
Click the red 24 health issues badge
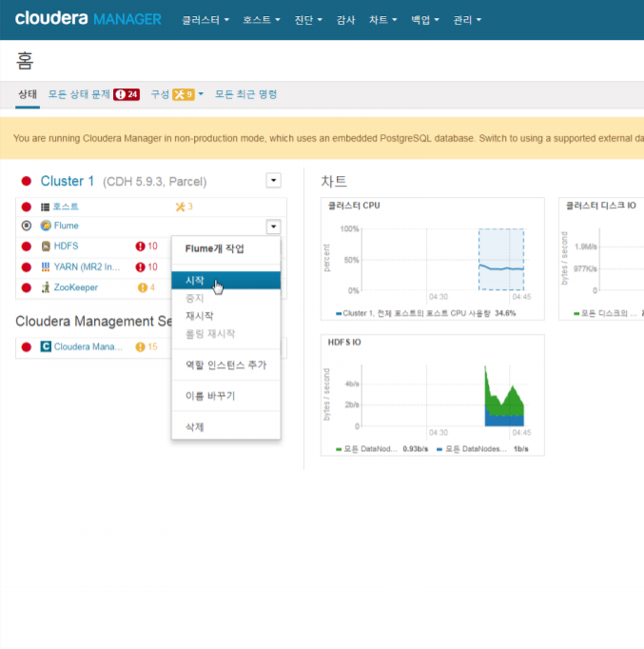127,94
